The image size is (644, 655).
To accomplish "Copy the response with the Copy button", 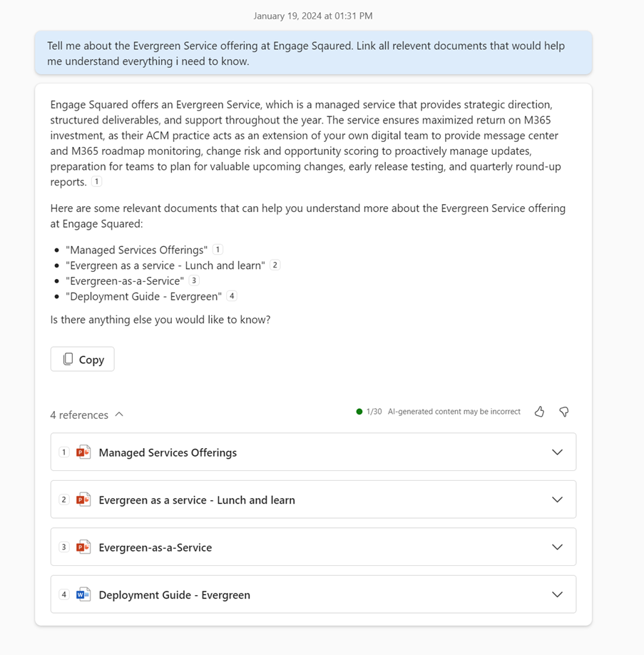I will 82,360.
